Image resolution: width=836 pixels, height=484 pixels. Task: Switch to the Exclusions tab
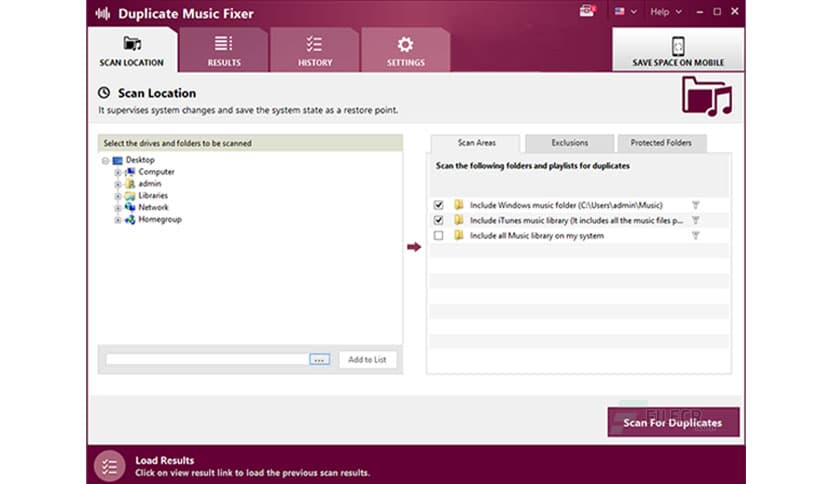pyautogui.click(x=569, y=143)
